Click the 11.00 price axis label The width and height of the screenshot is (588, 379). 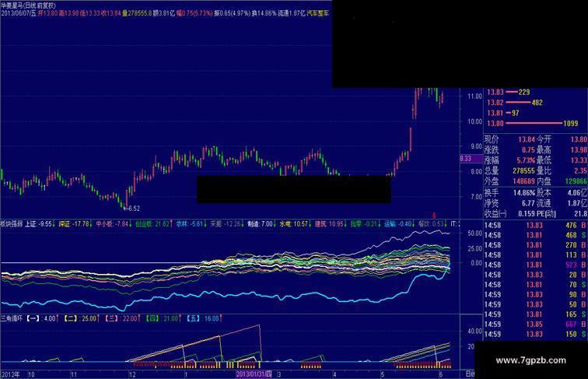474,97
